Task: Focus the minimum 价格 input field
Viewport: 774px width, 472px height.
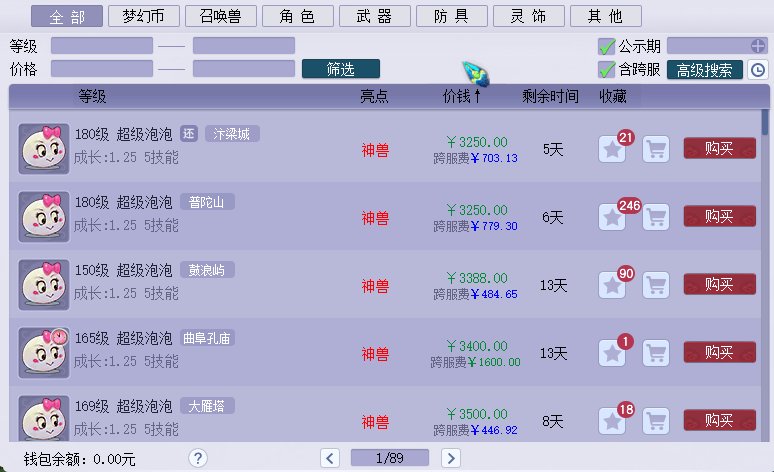Action: pyautogui.click(x=102, y=69)
